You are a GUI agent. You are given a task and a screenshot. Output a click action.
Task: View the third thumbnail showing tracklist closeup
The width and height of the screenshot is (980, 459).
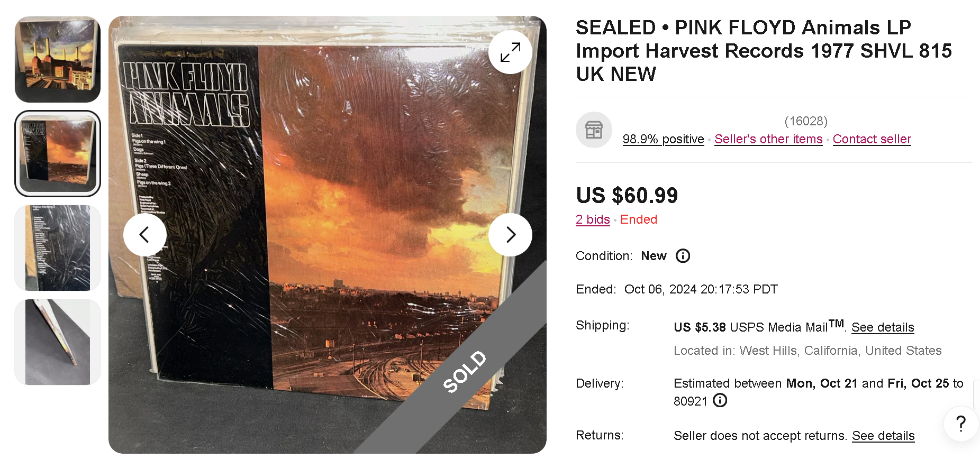[x=58, y=247]
